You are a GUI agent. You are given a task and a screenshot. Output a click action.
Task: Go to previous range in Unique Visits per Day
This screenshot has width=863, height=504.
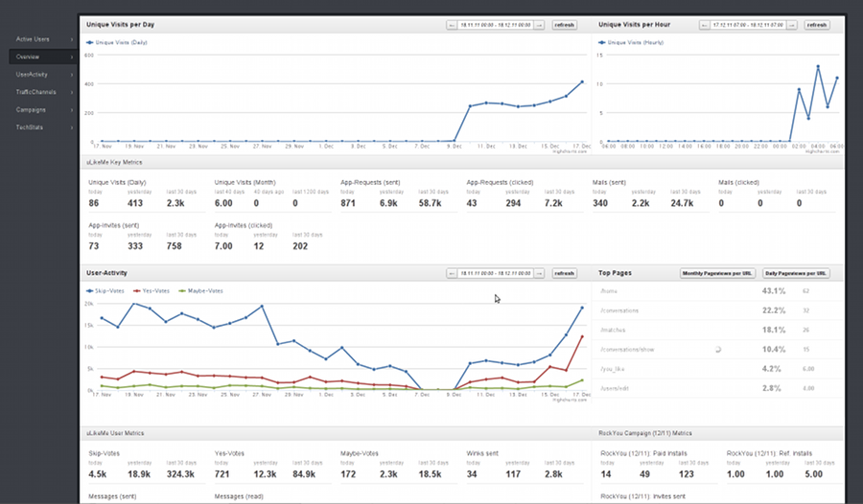[x=452, y=25]
